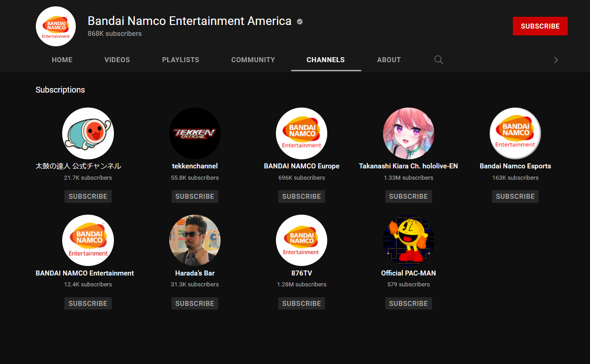Open the Taiko no Tatsujin drum avatar
The width and height of the screenshot is (590, 364).
click(x=88, y=133)
